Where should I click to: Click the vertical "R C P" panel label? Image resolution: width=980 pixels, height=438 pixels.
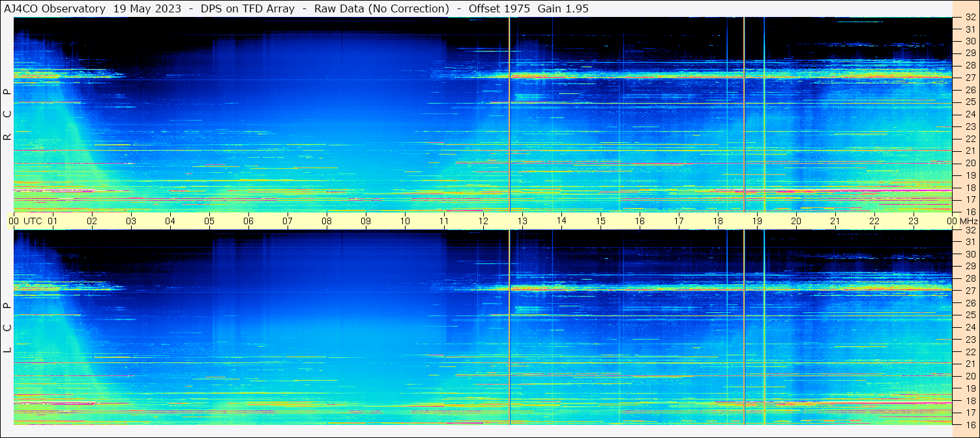point(7,115)
